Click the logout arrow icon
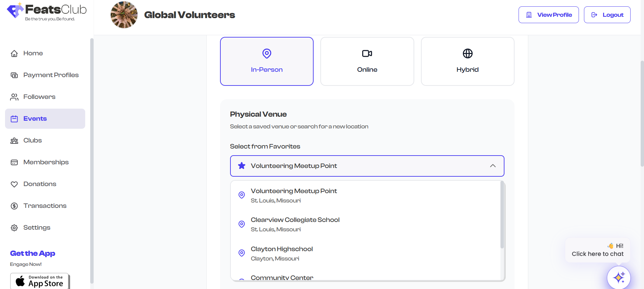 click(594, 15)
